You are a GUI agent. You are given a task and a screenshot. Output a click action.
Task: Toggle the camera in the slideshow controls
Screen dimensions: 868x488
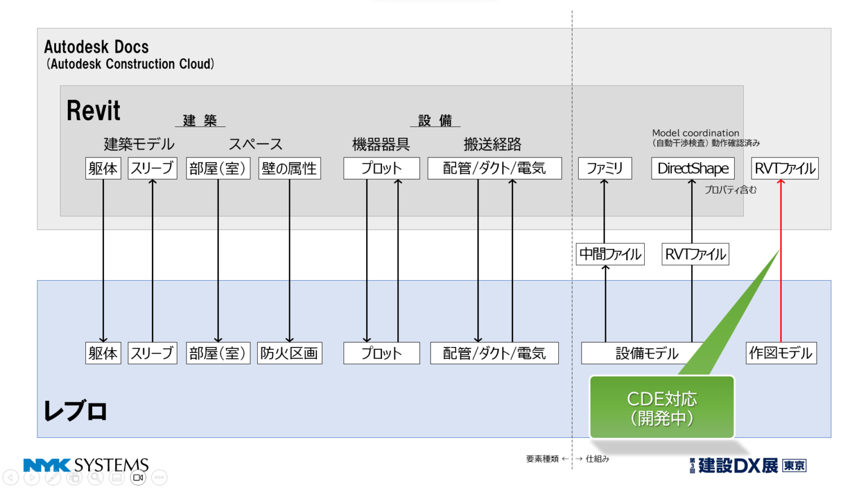pos(138,478)
